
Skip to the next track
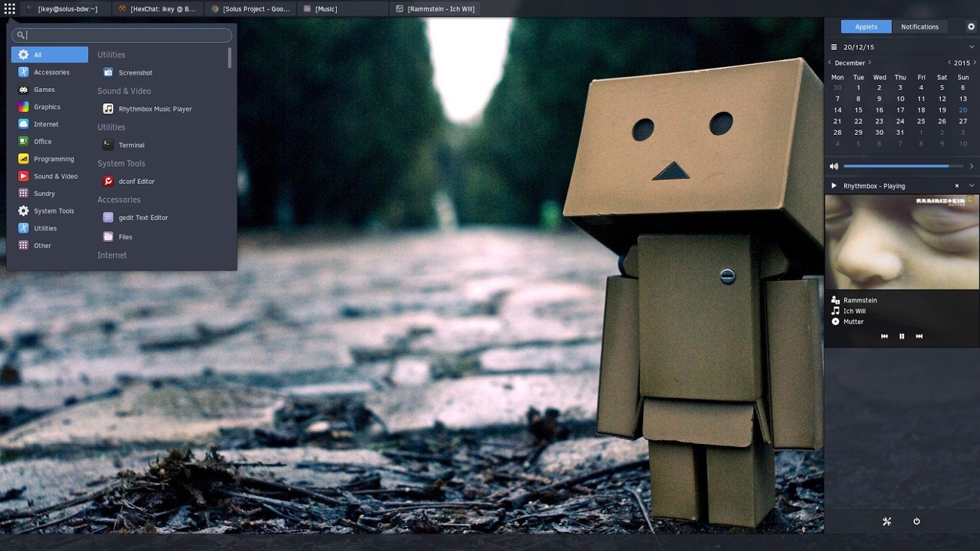click(x=919, y=336)
